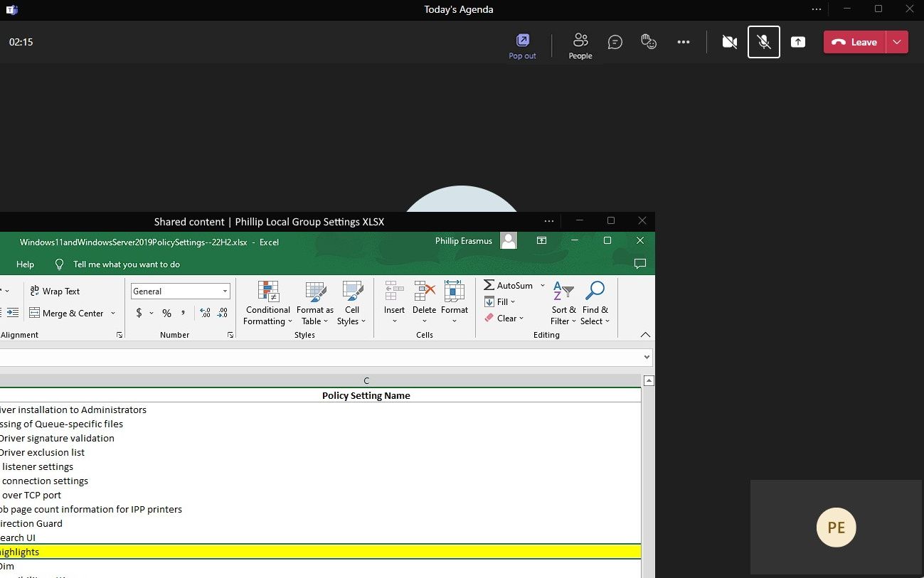The width and height of the screenshot is (924, 578).
Task: Open the General number format dropdown
Action: (225, 291)
